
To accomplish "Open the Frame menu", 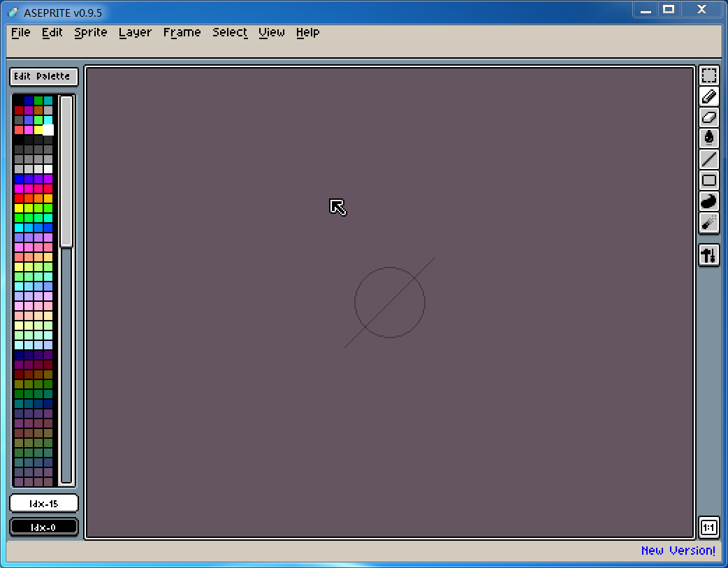I will tap(182, 32).
